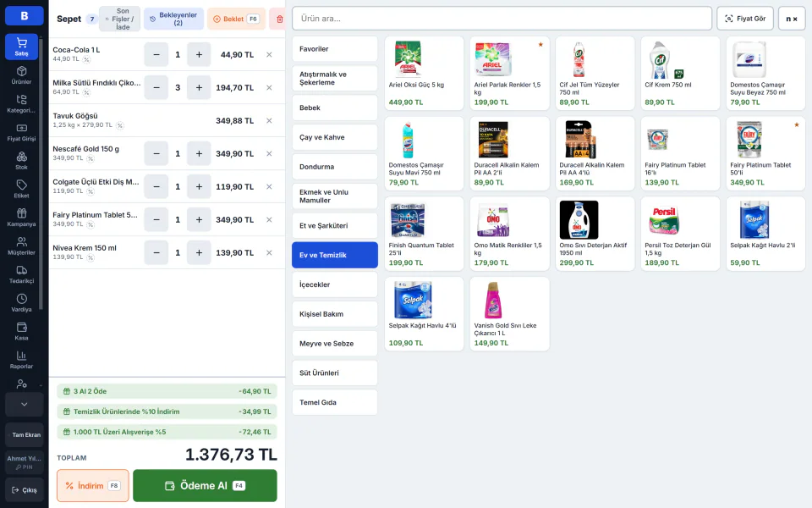Open the Etiket section
This screenshot has height=508, width=812.
[21, 189]
